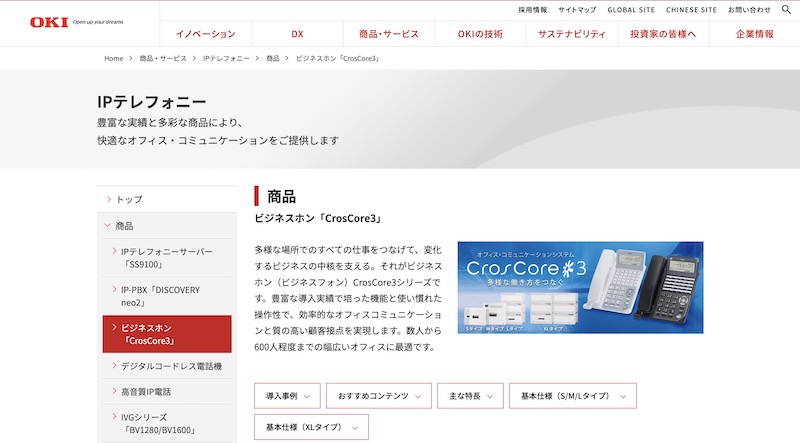800x443 pixels.
Task: Click 商品 breadcrumb link
Action: coord(272,58)
